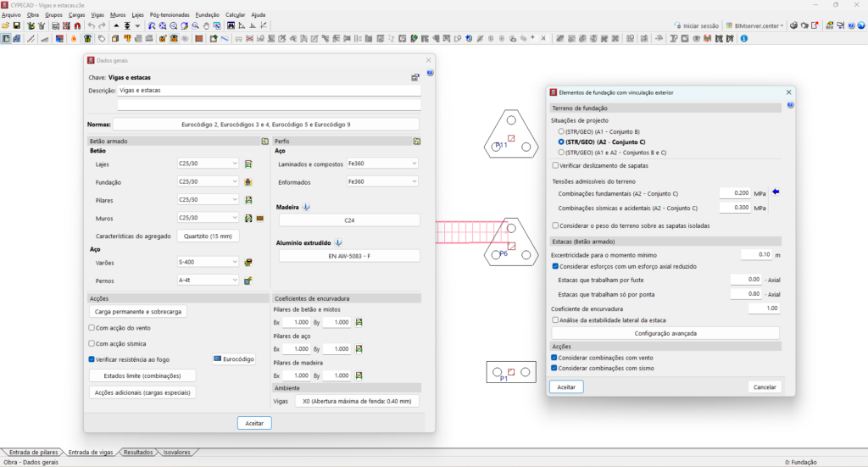
Task: Open Pernos A-4t dropdown
Action: [x=208, y=280]
